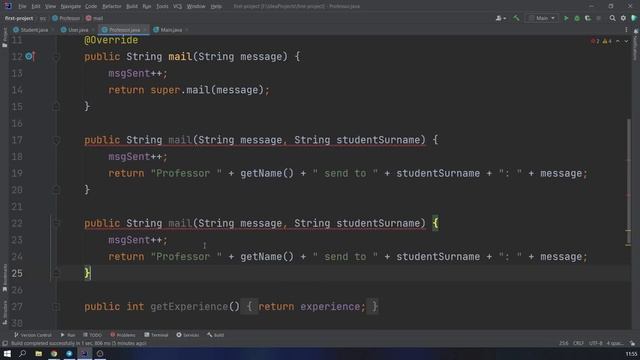Switch to the Student.java tab

click(x=34, y=30)
